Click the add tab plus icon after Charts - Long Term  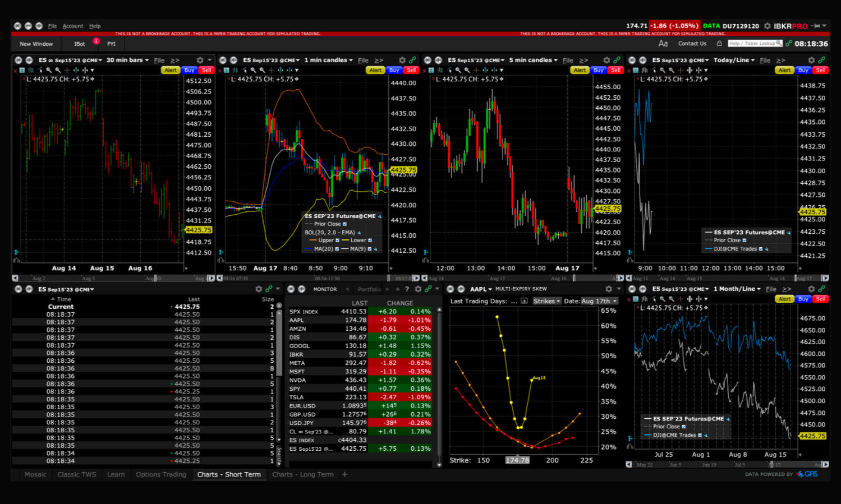coord(344,474)
